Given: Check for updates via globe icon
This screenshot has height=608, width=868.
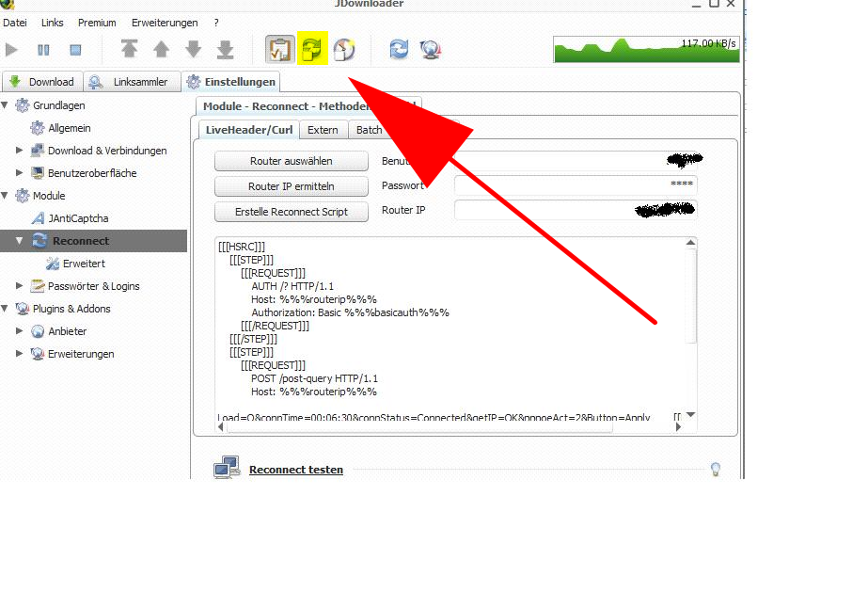Looking at the screenshot, I should (x=430, y=49).
